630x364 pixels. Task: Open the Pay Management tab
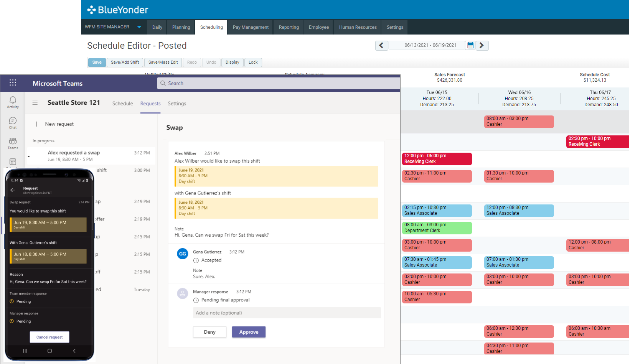pos(251,27)
